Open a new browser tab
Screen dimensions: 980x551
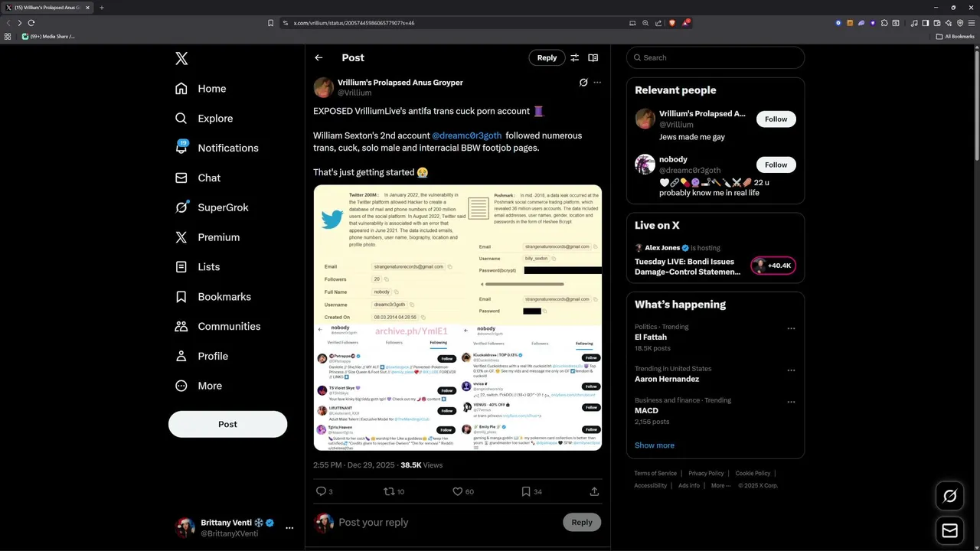pyautogui.click(x=102, y=8)
